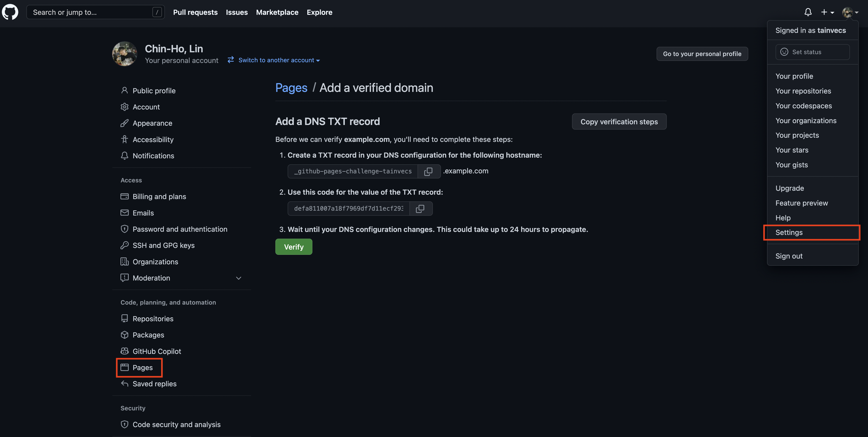Open Marketplace in top navigation

coord(277,12)
